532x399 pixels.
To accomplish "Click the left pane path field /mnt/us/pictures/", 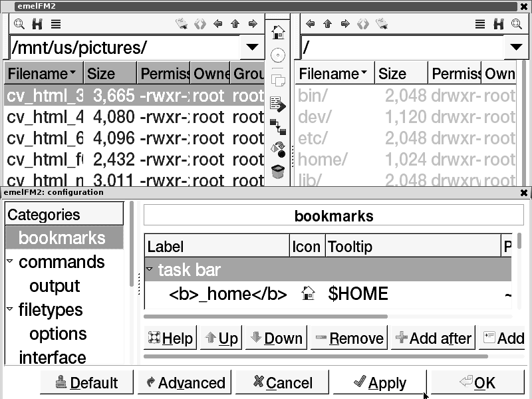I will pyautogui.click(x=125, y=47).
